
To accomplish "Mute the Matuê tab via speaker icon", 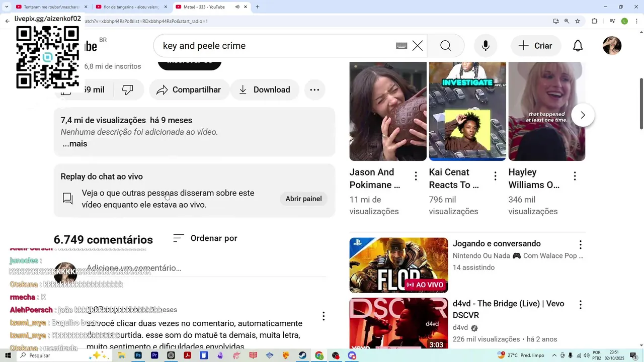I will pyautogui.click(x=237, y=7).
